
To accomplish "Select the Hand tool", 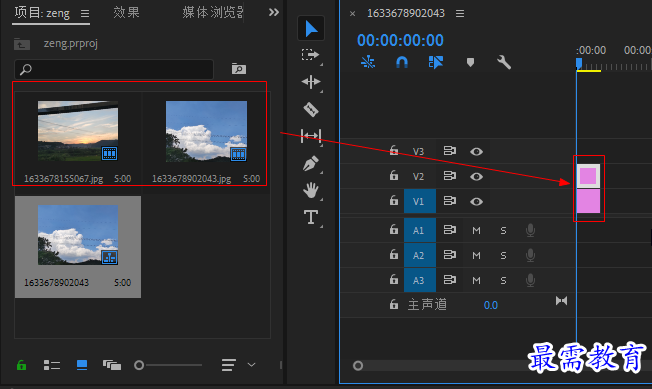I will [x=311, y=190].
